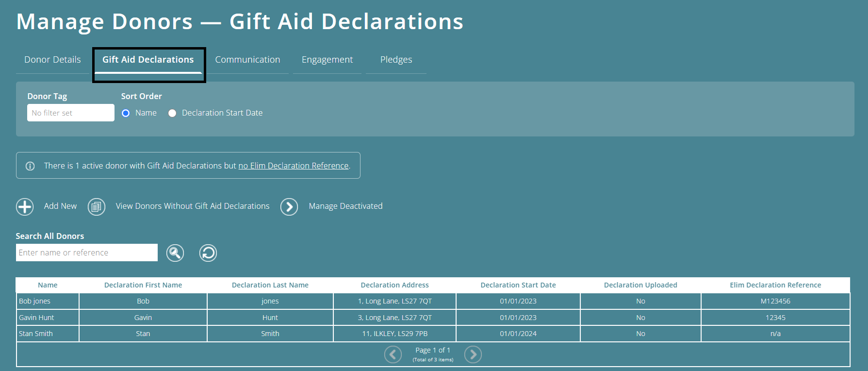Open the Engagement tab
This screenshot has width=868, height=371.
[x=328, y=60]
